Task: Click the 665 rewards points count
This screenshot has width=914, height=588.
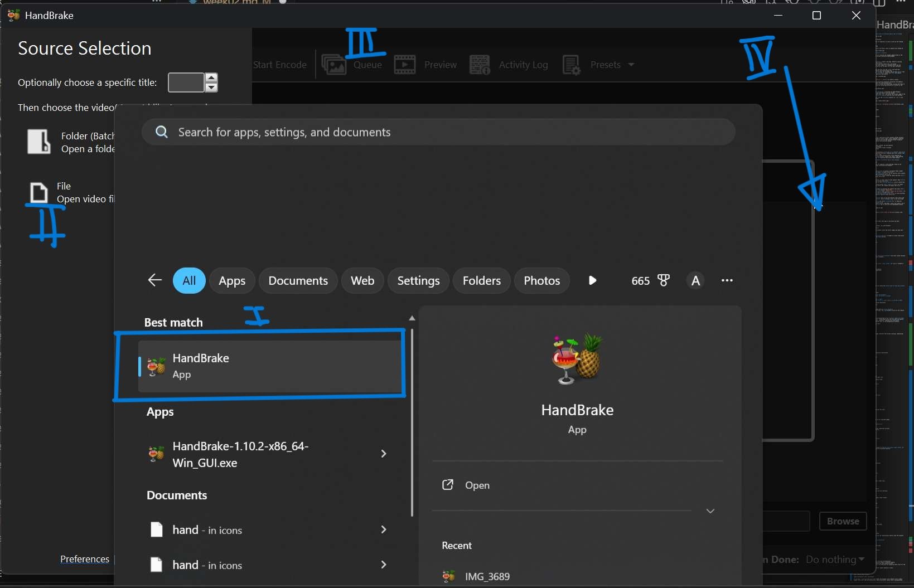Action: tap(641, 281)
